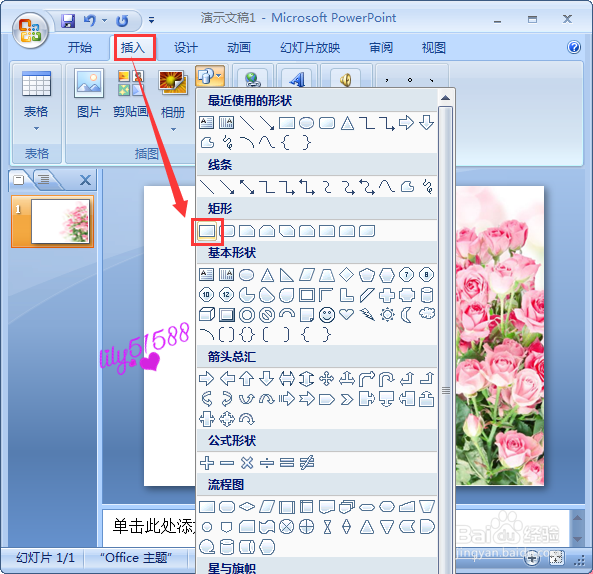The height and width of the screenshot is (574, 593).
Task: Click the Office button logo
Action: coord(30,30)
